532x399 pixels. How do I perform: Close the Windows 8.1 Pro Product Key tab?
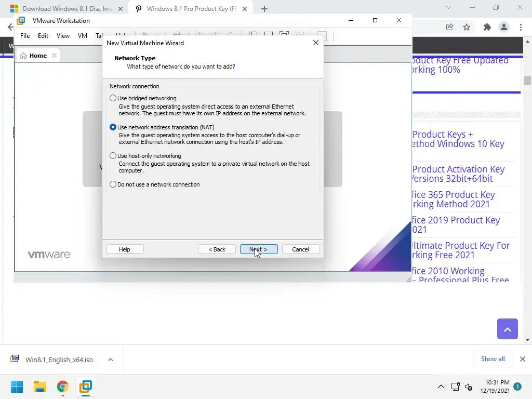245,9
